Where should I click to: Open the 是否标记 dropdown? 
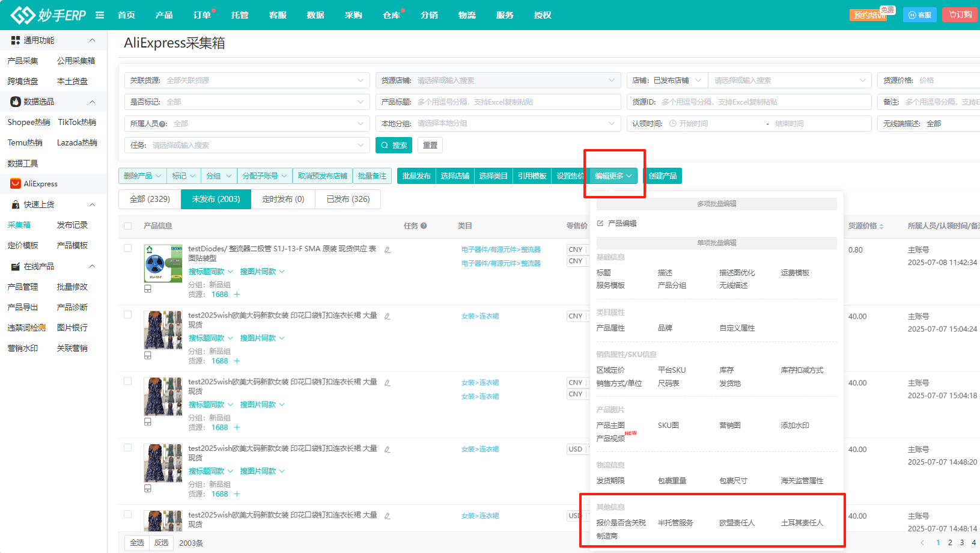pyautogui.click(x=247, y=102)
